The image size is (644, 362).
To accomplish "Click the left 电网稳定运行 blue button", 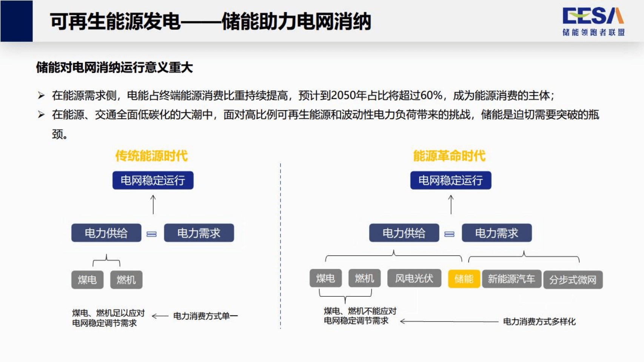I will click(x=153, y=180).
